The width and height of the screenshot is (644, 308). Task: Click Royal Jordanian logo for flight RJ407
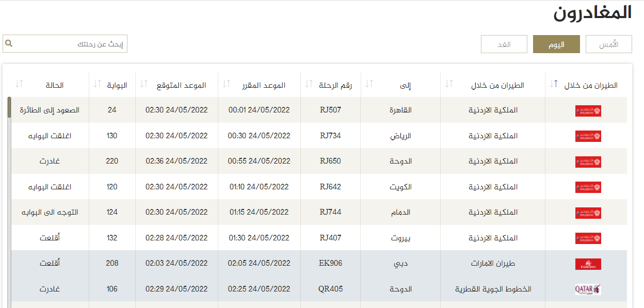click(x=588, y=238)
